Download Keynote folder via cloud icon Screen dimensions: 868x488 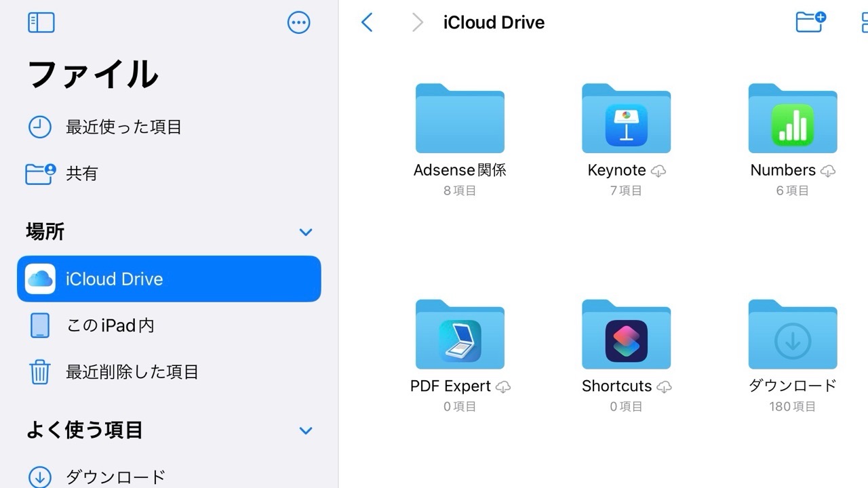(x=658, y=171)
